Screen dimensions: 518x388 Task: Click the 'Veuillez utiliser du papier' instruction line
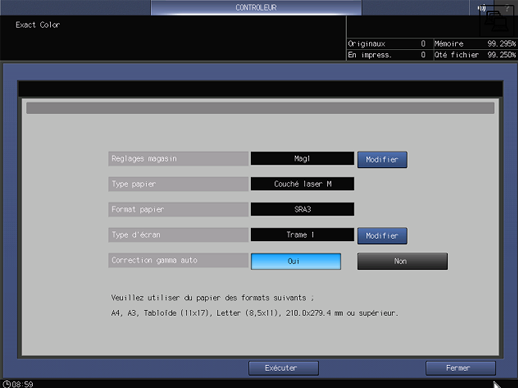(212, 298)
